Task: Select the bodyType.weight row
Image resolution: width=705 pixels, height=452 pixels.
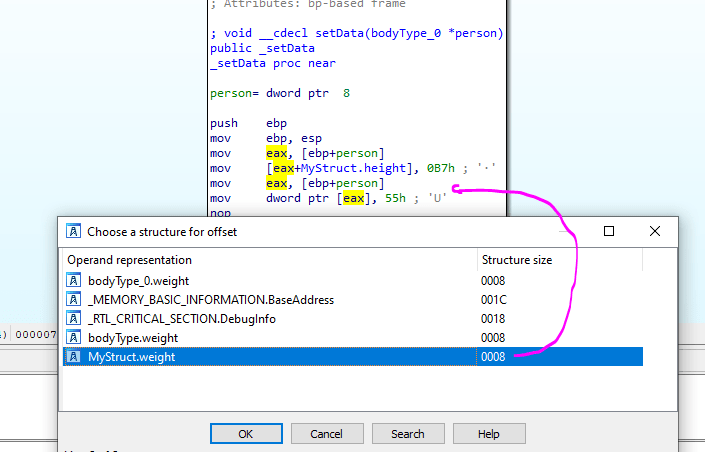Action: [353, 337]
